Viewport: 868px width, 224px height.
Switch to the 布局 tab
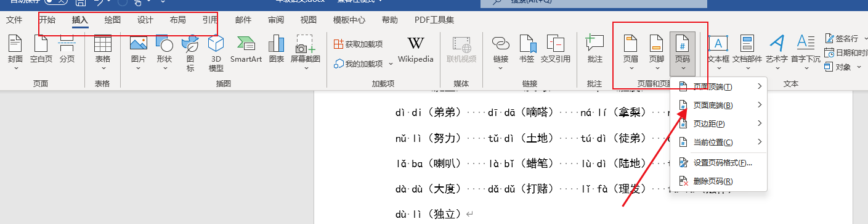click(x=177, y=20)
